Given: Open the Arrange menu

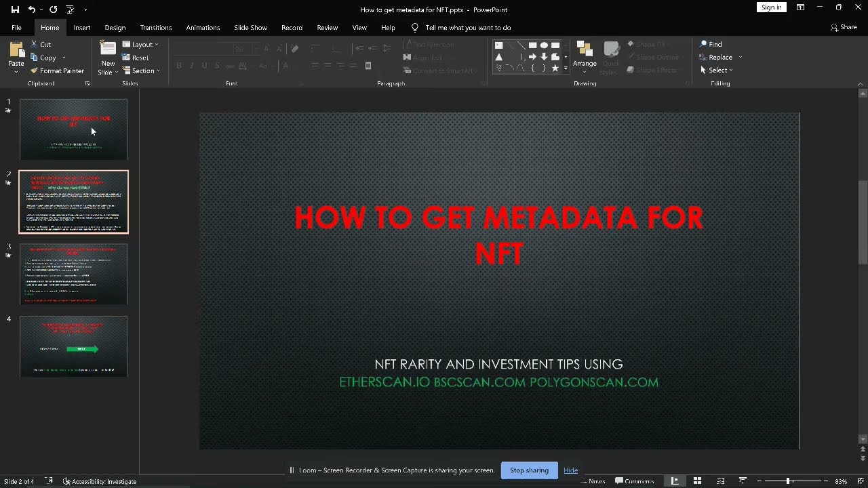Looking at the screenshot, I should [585, 57].
